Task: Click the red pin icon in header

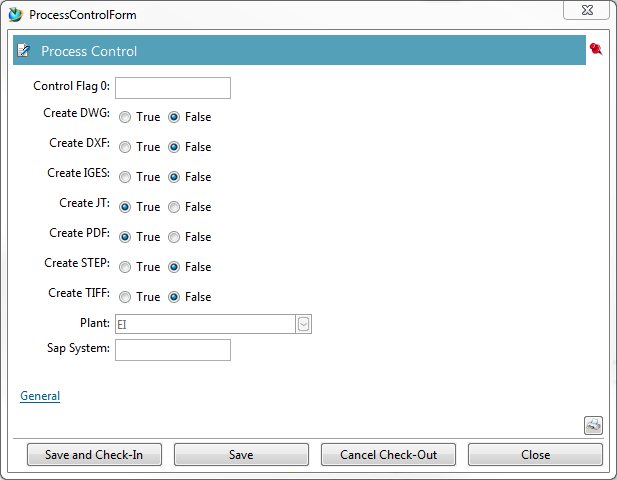Action: pyautogui.click(x=596, y=49)
